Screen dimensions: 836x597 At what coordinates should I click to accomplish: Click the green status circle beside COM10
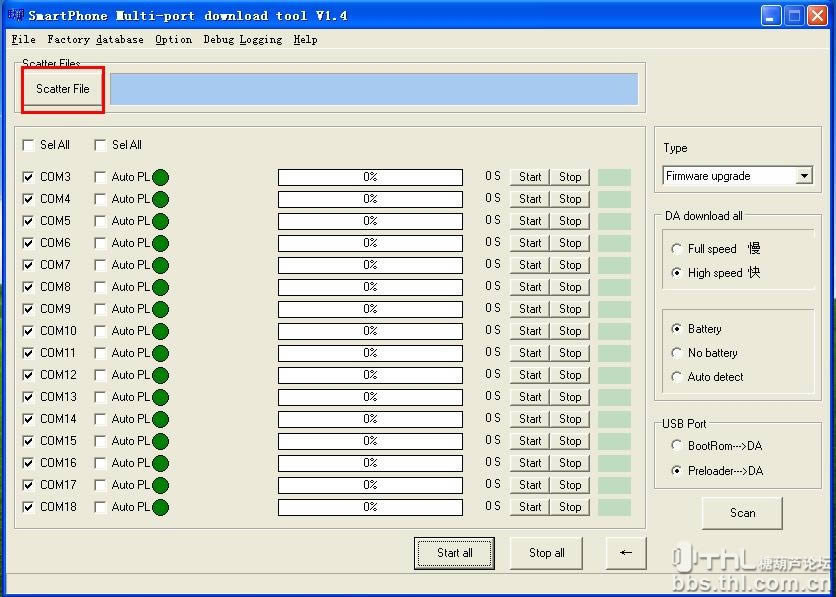point(160,331)
